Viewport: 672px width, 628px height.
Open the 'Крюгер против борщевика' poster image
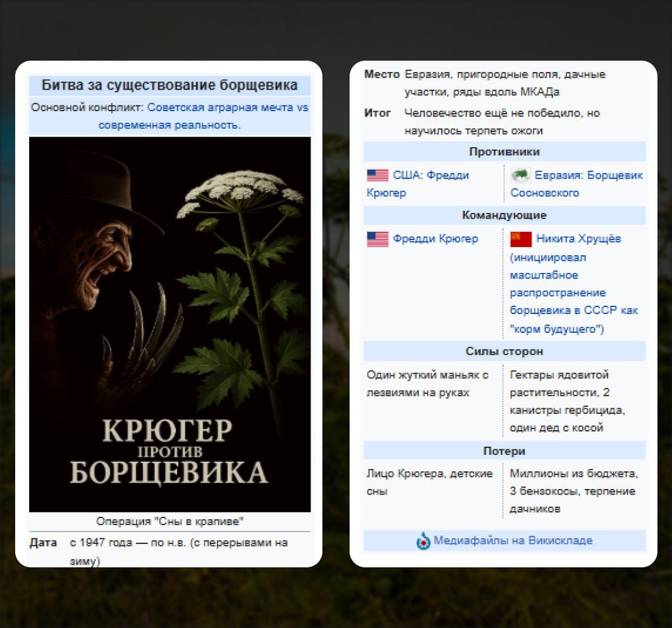coord(169,324)
